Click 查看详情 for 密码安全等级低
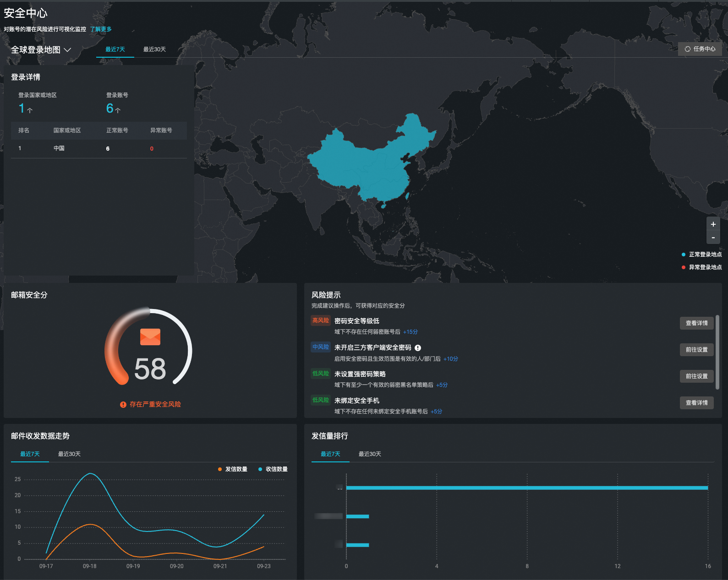This screenshot has width=728, height=580. [696, 323]
